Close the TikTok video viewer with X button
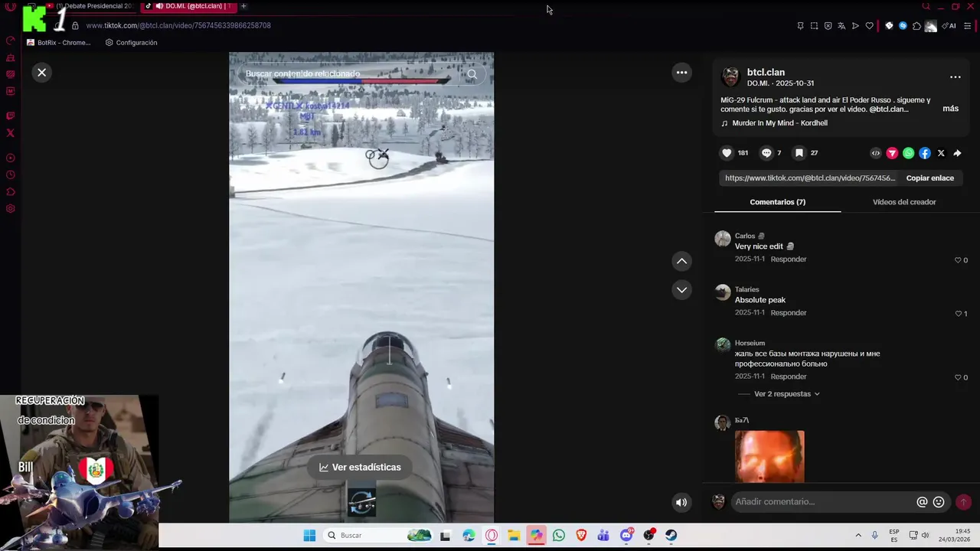 tap(41, 72)
